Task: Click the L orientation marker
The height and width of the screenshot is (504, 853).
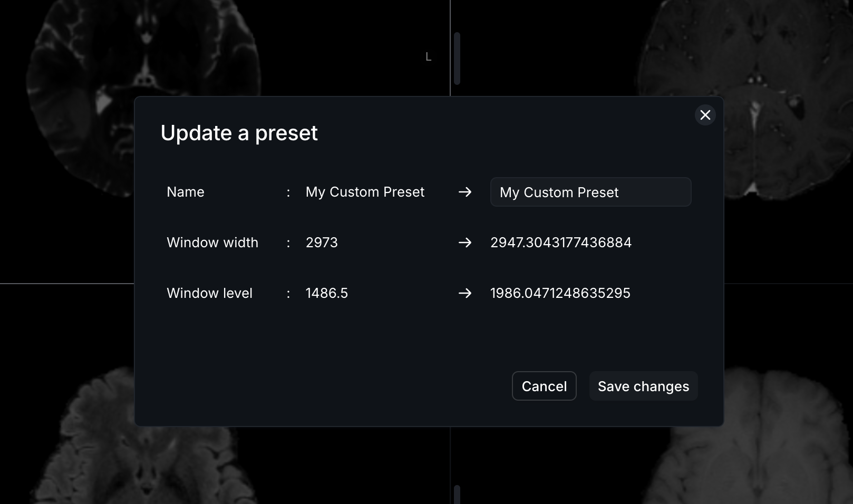Action: 428,57
